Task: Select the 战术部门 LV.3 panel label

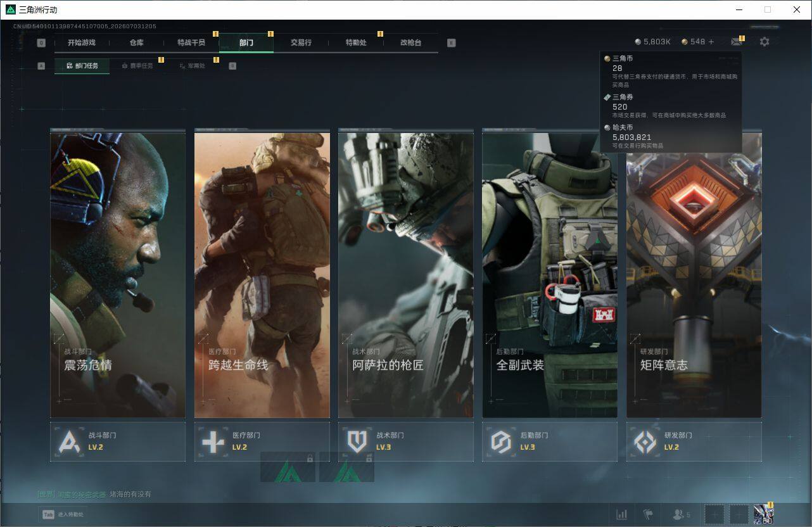Action: click(390, 441)
